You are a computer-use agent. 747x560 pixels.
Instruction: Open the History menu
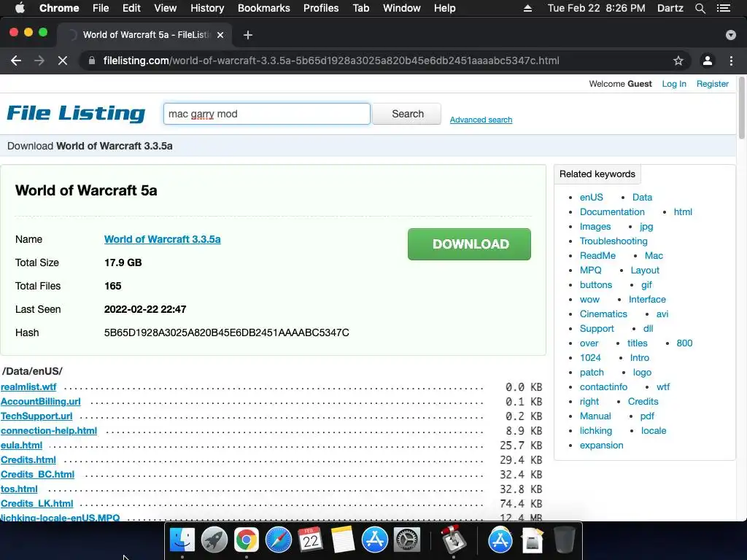pyautogui.click(x=207, y=8)
